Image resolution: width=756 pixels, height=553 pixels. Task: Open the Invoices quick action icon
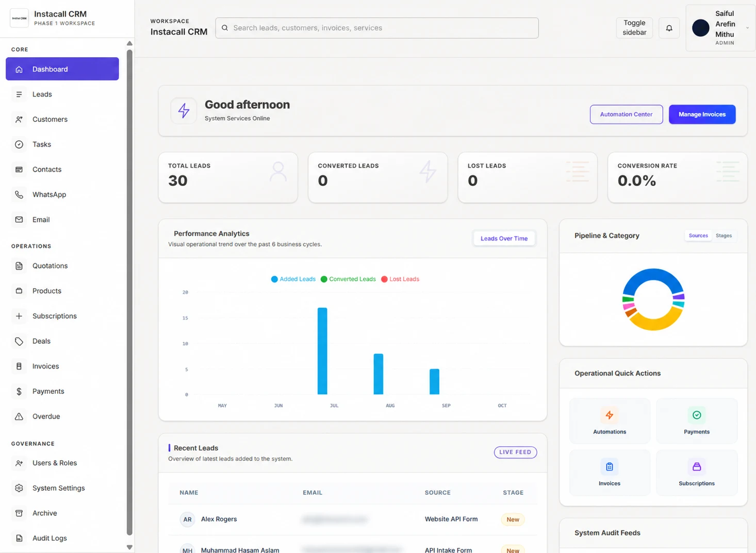click(x=610, y=467)
